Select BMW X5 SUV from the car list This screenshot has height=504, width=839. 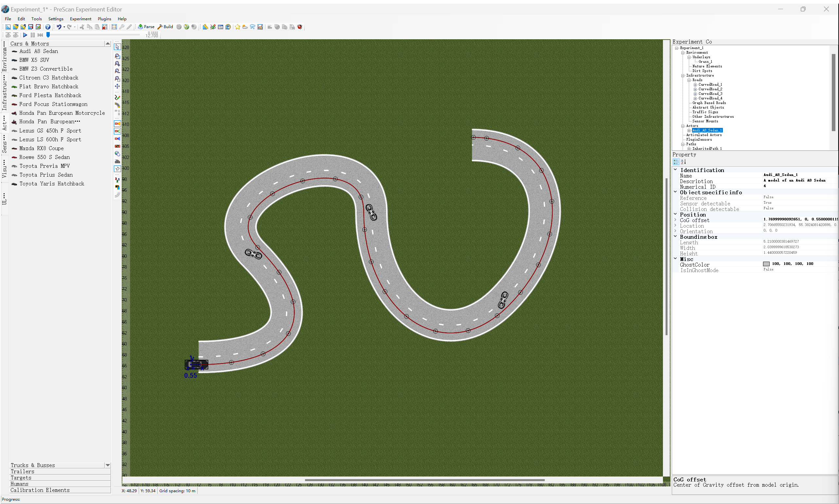[34, 60]
